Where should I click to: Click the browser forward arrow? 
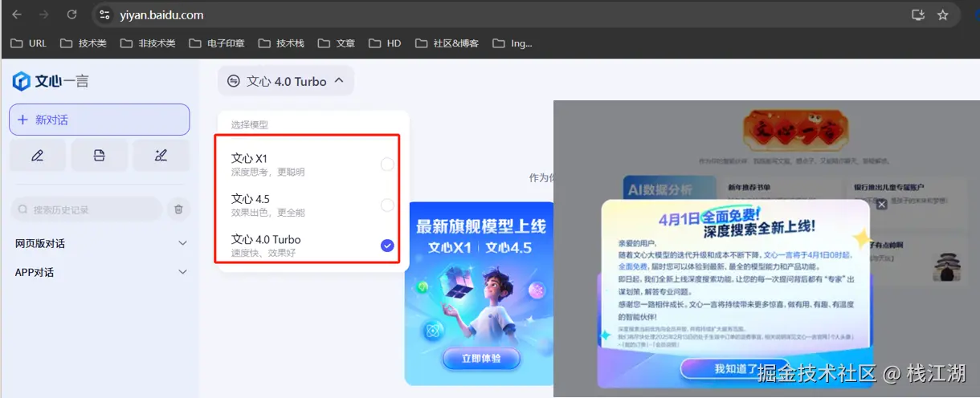[44, 14]
